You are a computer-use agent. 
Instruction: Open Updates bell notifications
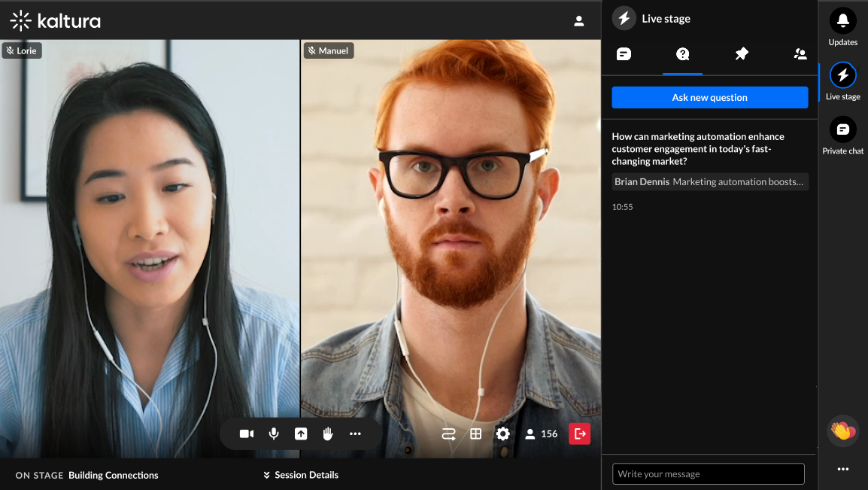pyautogui.click(x=842, y=26)
